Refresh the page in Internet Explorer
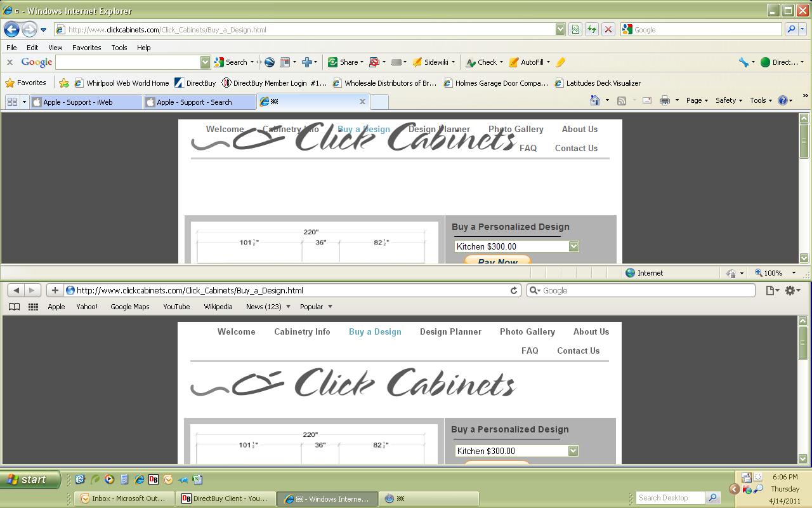Viewport: 812px width, 508px height. [591, 29]
